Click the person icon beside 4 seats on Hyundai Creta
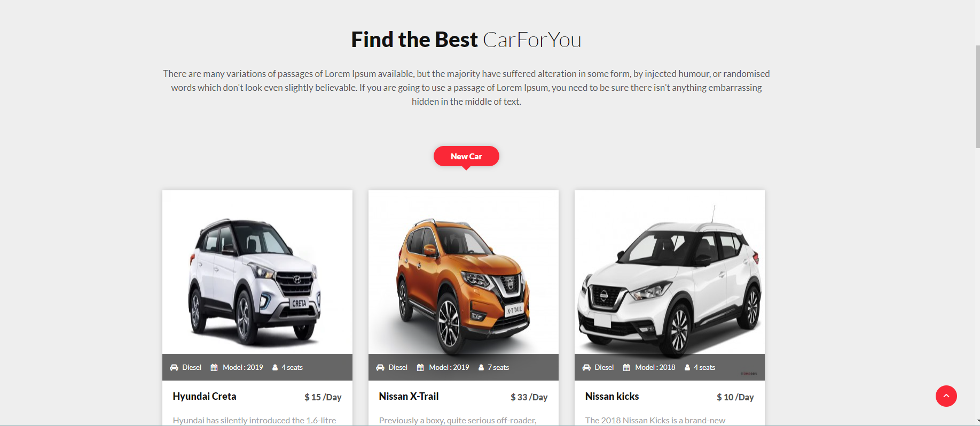This screenshot has height=426, width=980. click(275, 368)
